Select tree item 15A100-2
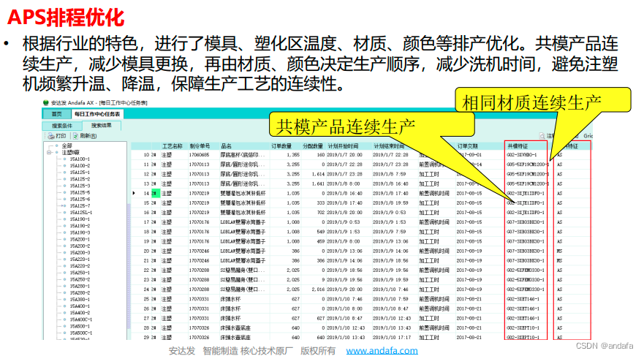The height and width of the screenshot is (356, 644). [80, 166]
